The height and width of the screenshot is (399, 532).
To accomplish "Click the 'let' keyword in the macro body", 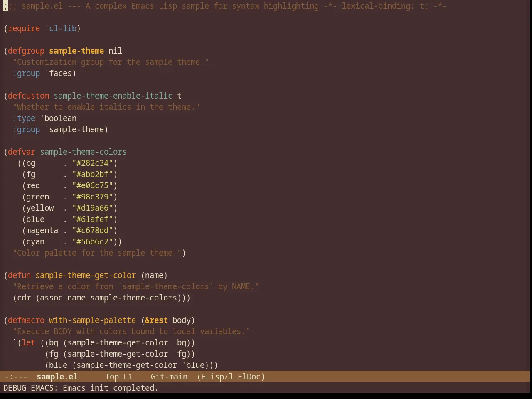I will (x=28, y=342).
